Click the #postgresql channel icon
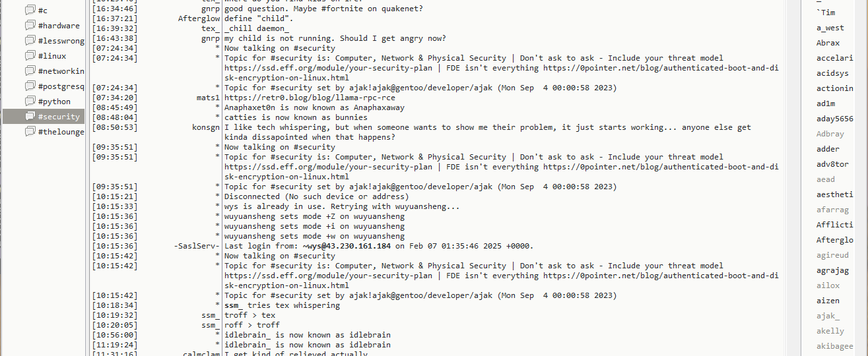The width and height of the screenshot is (868, 356). click(x=30, y=86)
